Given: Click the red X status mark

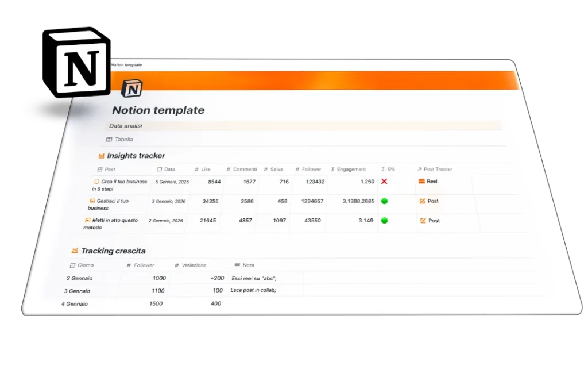Looking at the screenshot, I should [384, 182].
